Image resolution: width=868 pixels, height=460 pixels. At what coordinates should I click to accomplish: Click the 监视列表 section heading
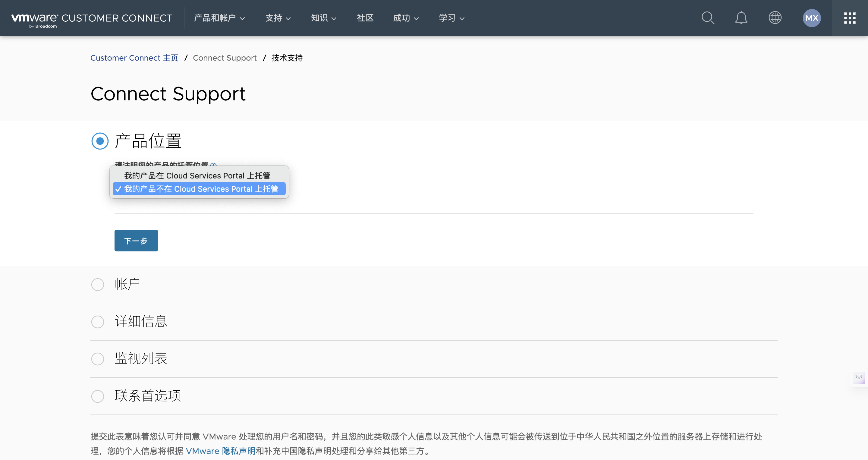[141, 358]
